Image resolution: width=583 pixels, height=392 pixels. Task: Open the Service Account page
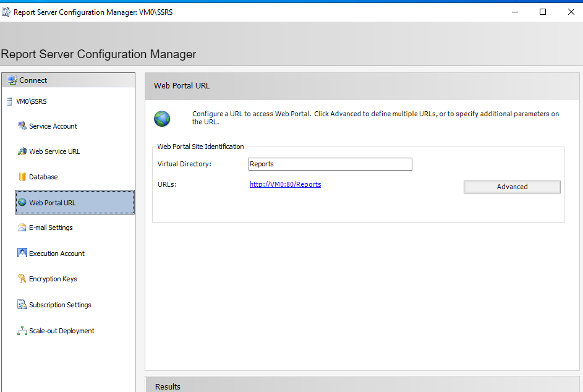pyautogui.click(x=53, y=126)
